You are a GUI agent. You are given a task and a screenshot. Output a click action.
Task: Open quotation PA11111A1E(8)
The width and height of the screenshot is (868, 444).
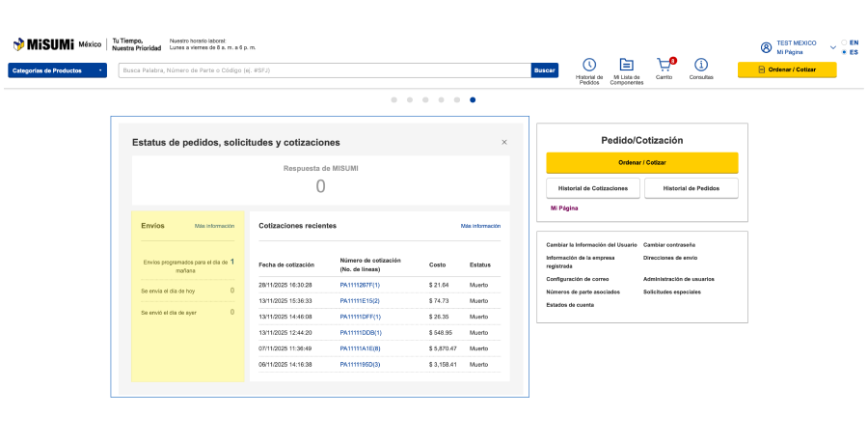(x=361, y=348)
